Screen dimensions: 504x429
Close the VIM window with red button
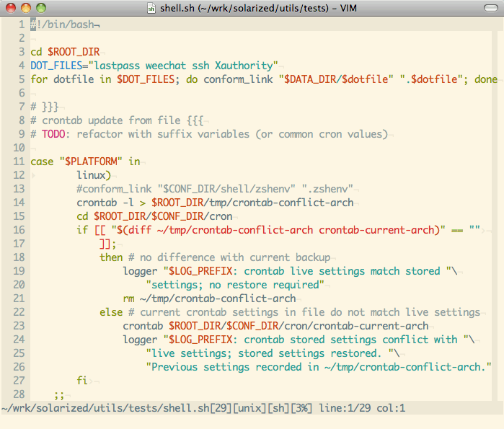(9, 8)
